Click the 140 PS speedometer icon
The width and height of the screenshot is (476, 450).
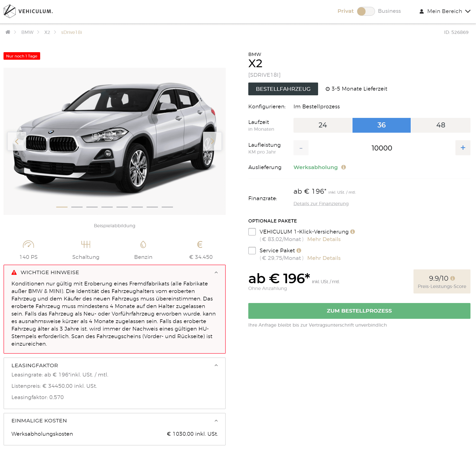pos(28,244)
